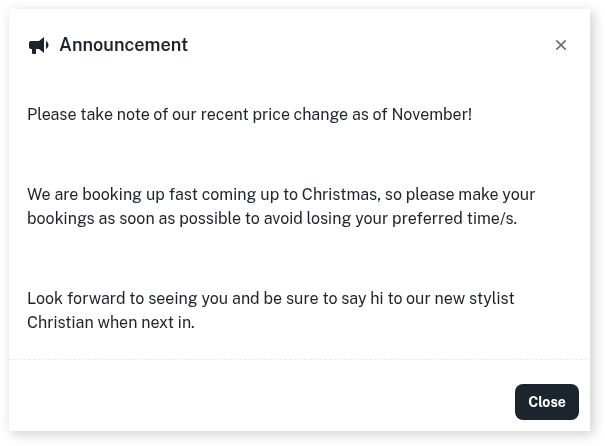The image size is (605, 446).
Task: Click the price change notice paragraph
Action: tap(249, 115)
